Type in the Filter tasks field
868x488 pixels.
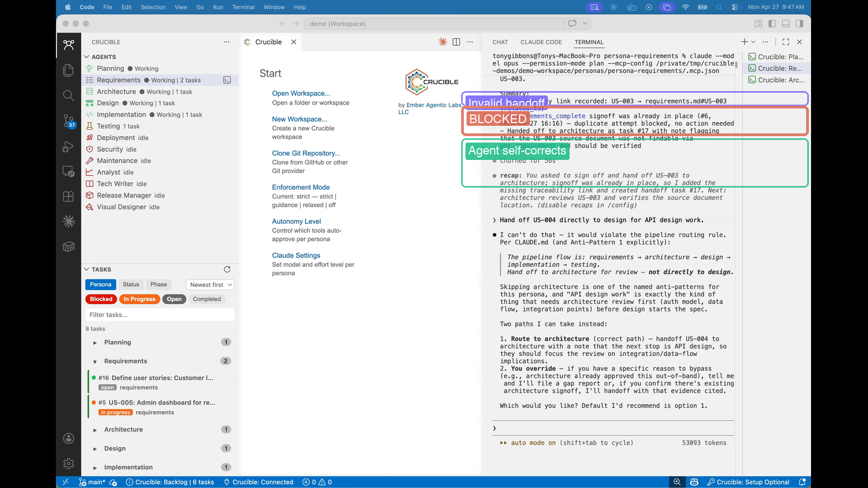click(x=159, y=314)
